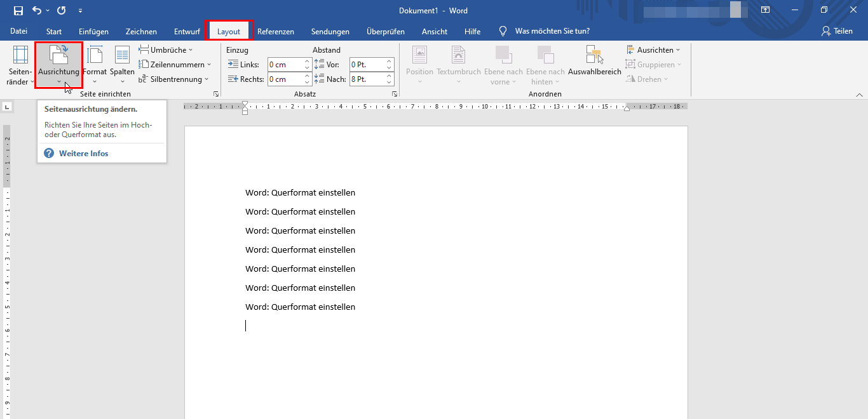
Task: Switch to the Ansicht tab
Action: tap(435, 31)
